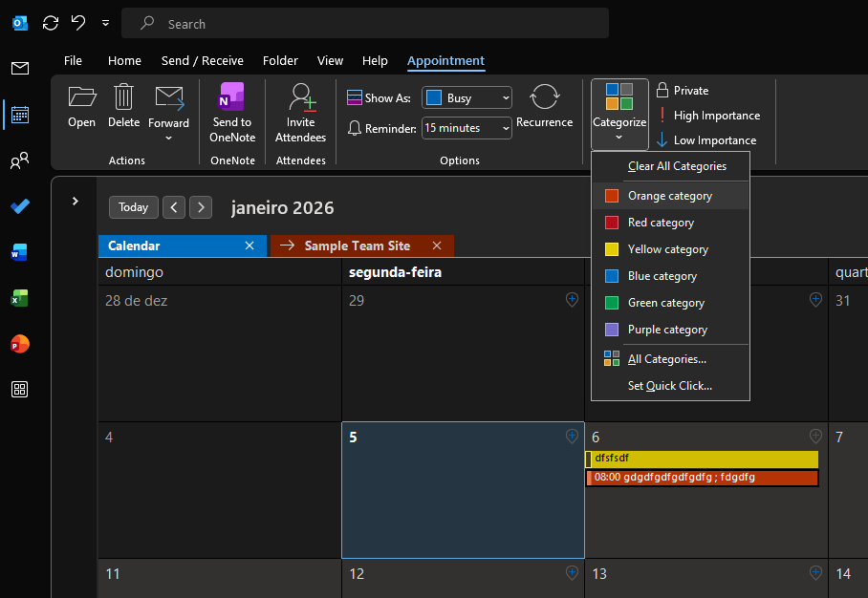Screen dimensions: 868x598
Task: Switch to the Send / Receive tab
Action: 203,60
